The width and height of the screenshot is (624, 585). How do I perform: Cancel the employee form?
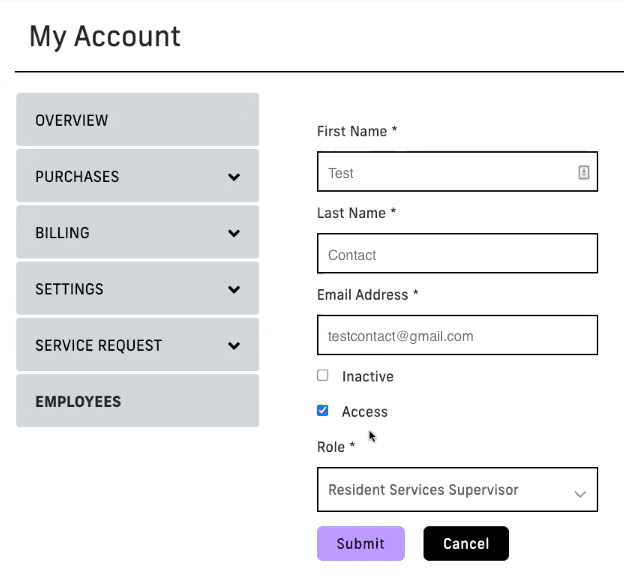tap(466, 544)
